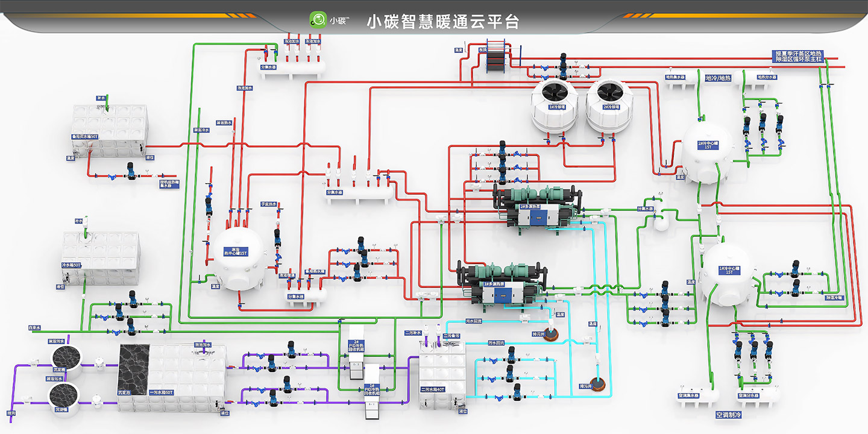Select the 2#冷却塔 cooling tower

tap(609, 105)
